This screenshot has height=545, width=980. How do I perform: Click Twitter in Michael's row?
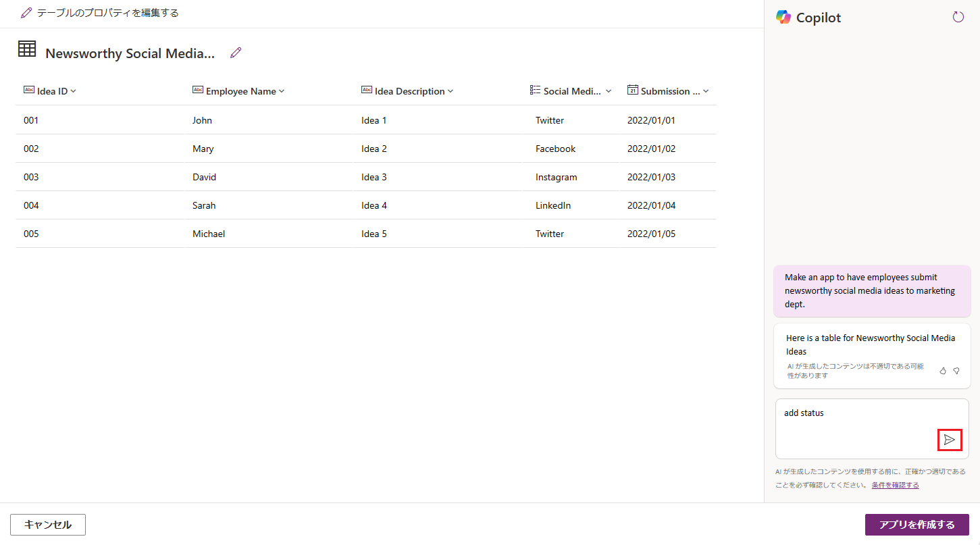point(550,234)
